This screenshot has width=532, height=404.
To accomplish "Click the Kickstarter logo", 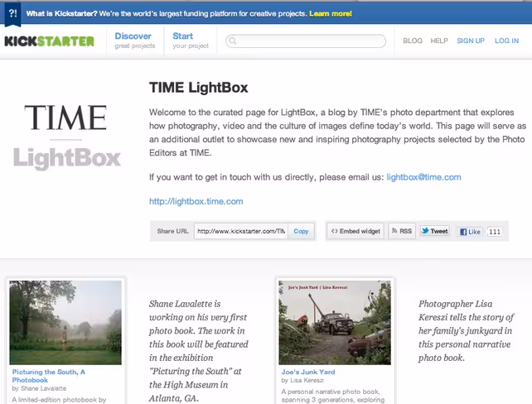I will 49,41.
